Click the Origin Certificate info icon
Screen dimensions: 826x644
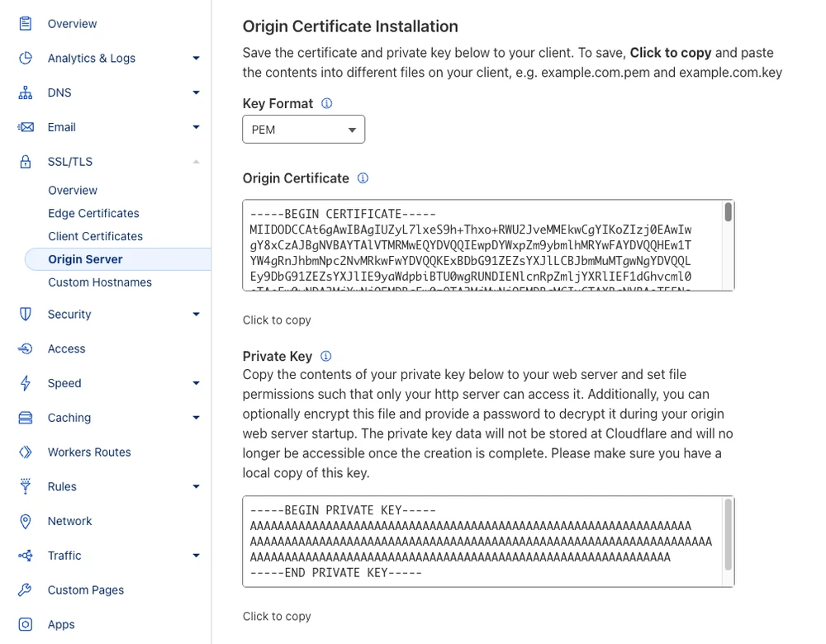point(363,178)
